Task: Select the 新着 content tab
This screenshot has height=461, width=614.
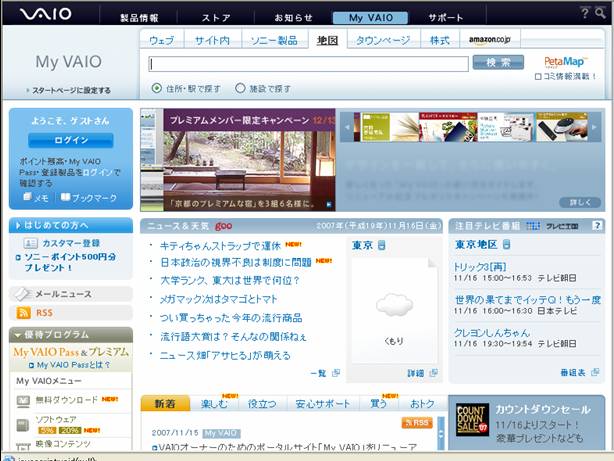Action: click(165, 403)
